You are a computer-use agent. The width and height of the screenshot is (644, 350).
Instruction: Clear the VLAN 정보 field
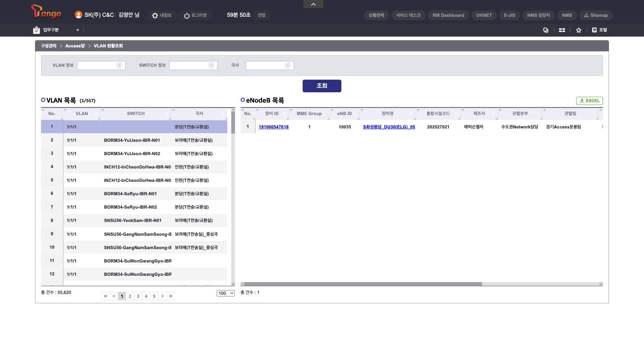[x=119, y=66]
